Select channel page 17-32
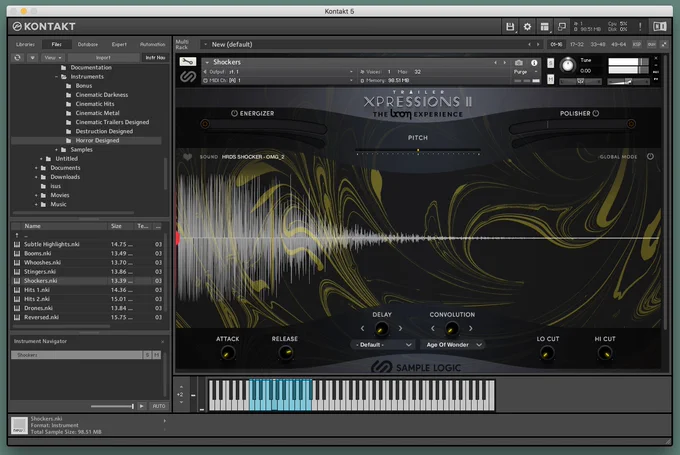680x455 pixels. coord(577,44)
